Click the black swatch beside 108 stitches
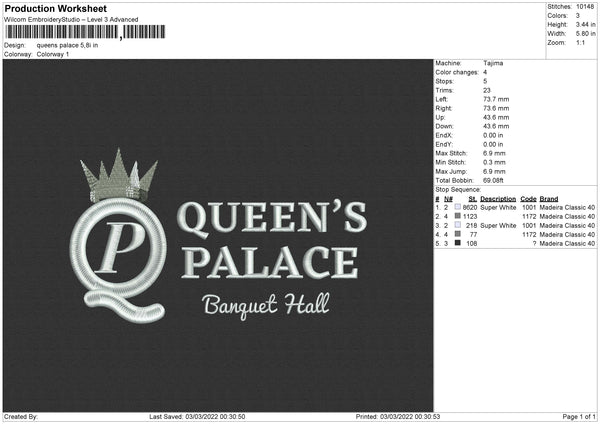600x424 pixels. pos(458,243)
